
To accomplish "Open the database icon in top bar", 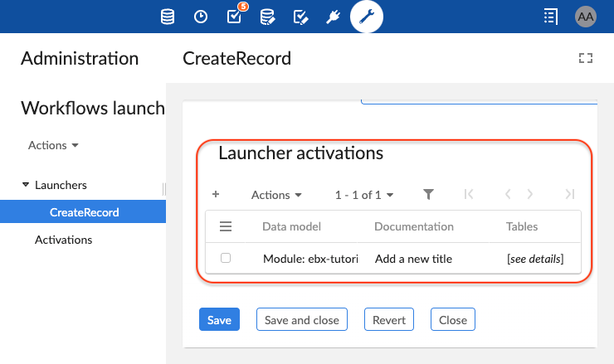I will click(x=168, y=16).
